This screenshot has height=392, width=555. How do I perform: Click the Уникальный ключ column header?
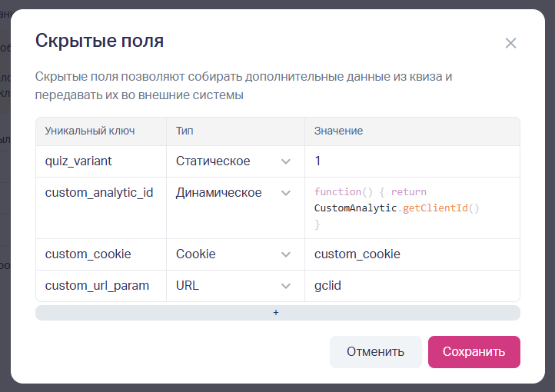(90, 131)
